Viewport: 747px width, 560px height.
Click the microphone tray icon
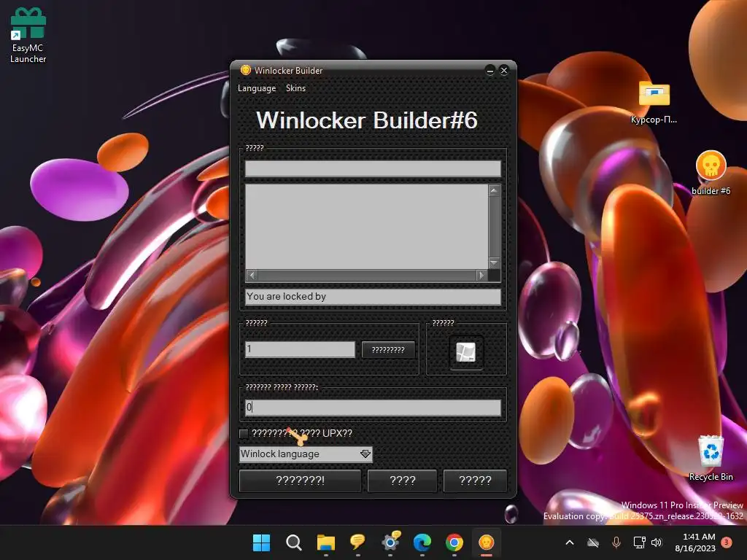pos(616,542)
